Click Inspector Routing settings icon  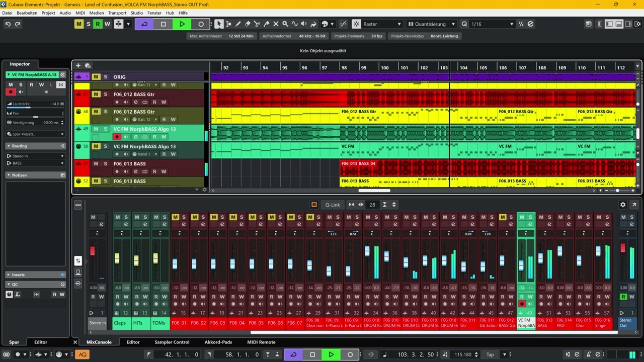pos(62,146)
